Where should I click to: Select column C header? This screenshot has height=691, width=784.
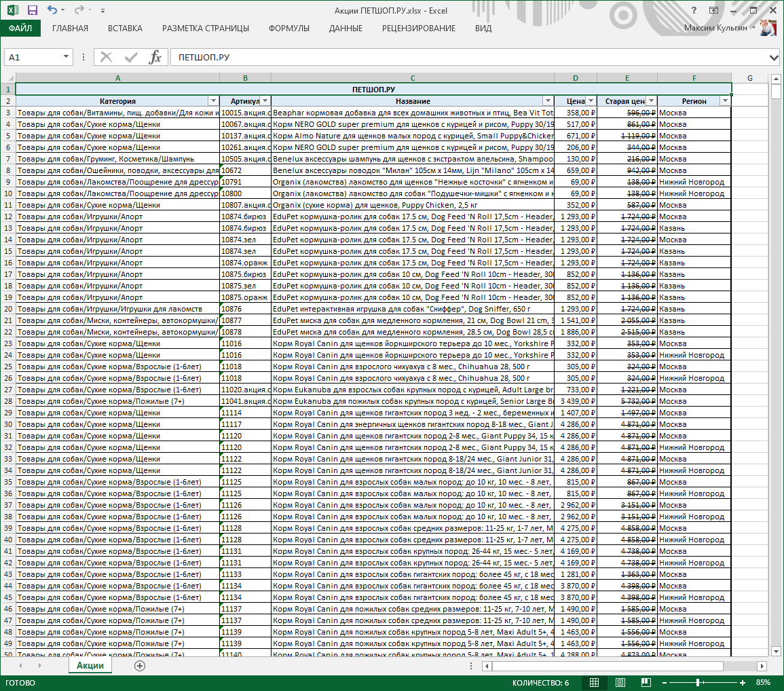413,78
